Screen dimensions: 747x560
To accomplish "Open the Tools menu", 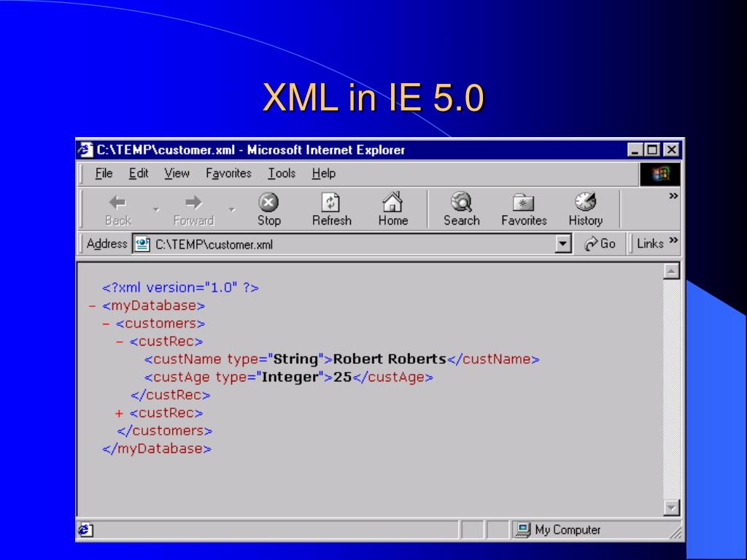I will pyautogui.click(x=282, y=174).
